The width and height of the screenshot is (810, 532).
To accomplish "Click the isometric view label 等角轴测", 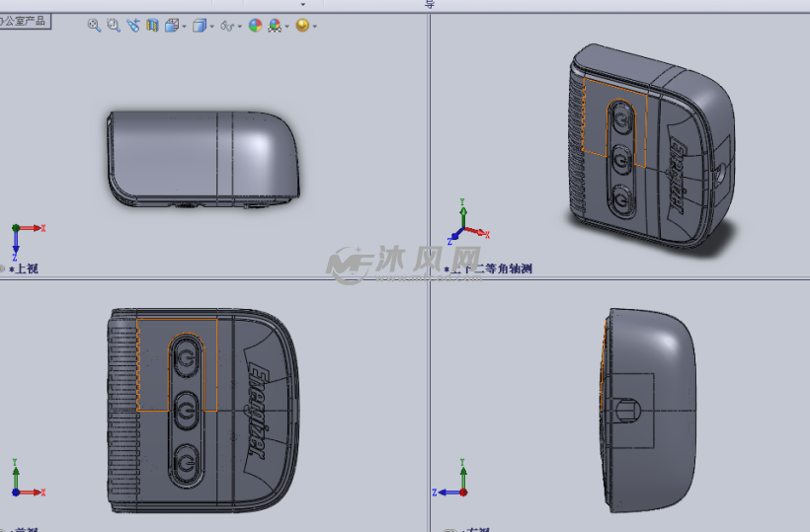I will coord(509,268).
